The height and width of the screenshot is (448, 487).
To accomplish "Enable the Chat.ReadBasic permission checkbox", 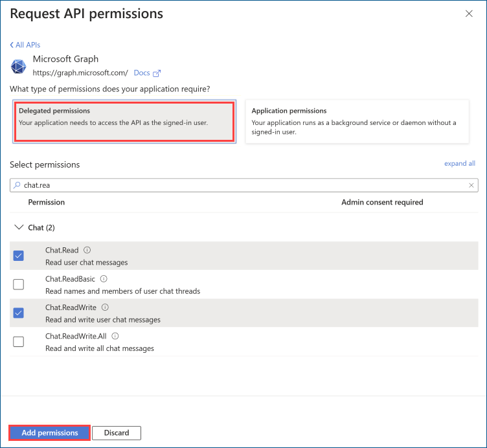I will (x=19, y=284).
